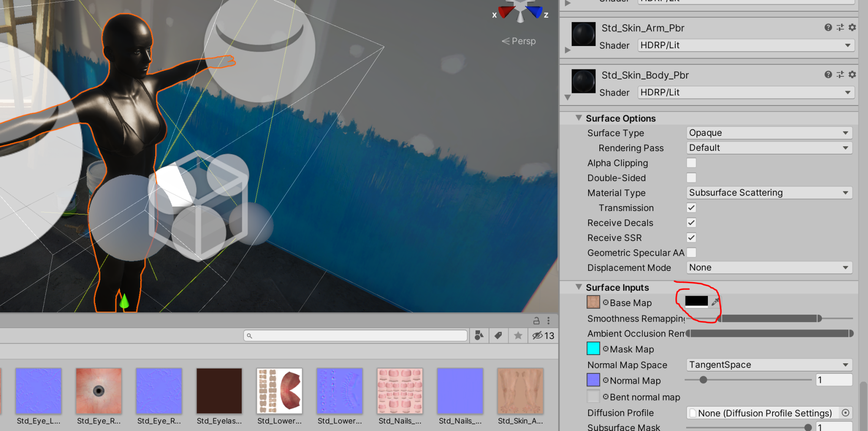Open Base Map texture picker circle
868x431 pixels.
(x=605, y=303)
